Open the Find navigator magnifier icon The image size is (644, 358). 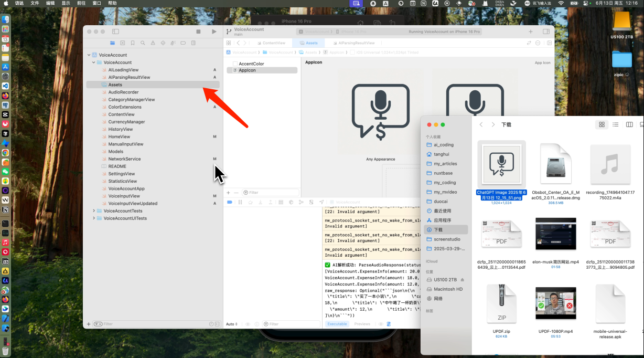tap(143, 43)
